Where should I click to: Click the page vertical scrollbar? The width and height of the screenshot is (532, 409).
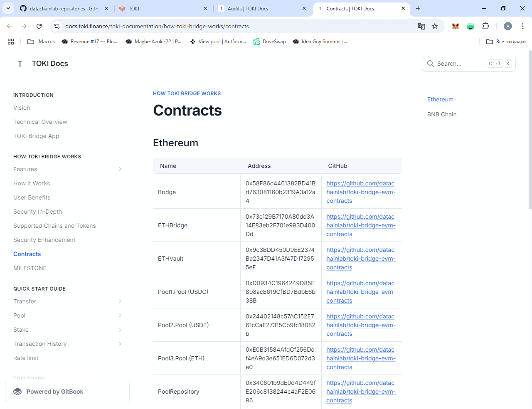pyautogui.click(x=530, y=130)
